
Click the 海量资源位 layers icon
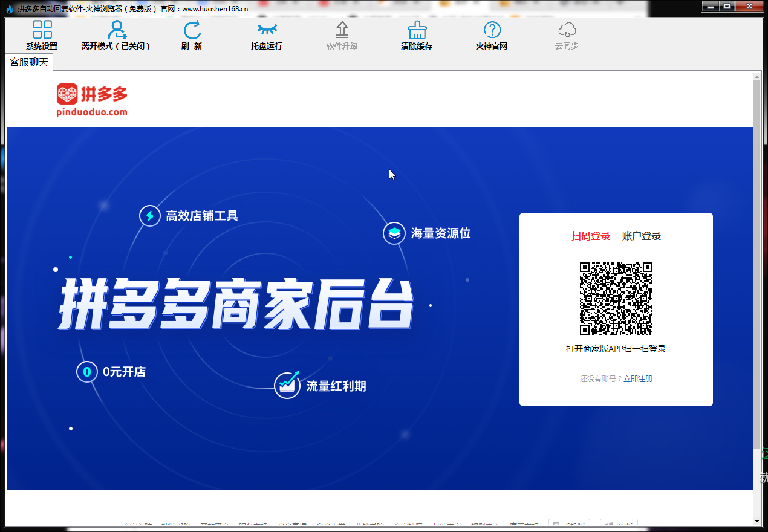[x=394, y=233]
